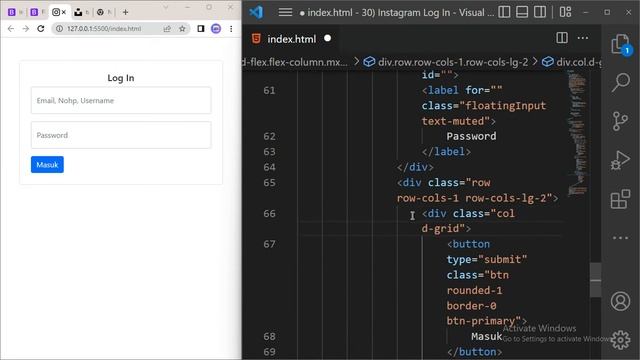Viewport: 640px width, 360px height.
Task: Click the blue Masuk button
Action: click(x=47, y=164)
